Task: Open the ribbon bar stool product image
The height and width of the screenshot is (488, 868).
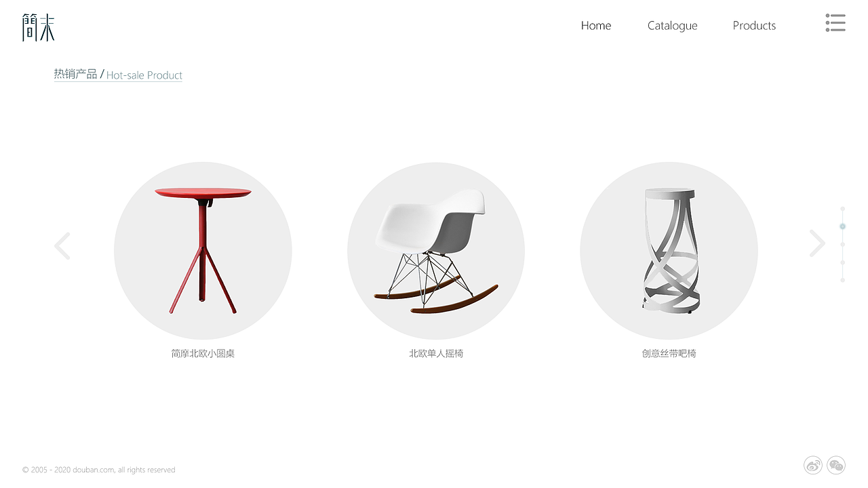Action: pos(669,251)
